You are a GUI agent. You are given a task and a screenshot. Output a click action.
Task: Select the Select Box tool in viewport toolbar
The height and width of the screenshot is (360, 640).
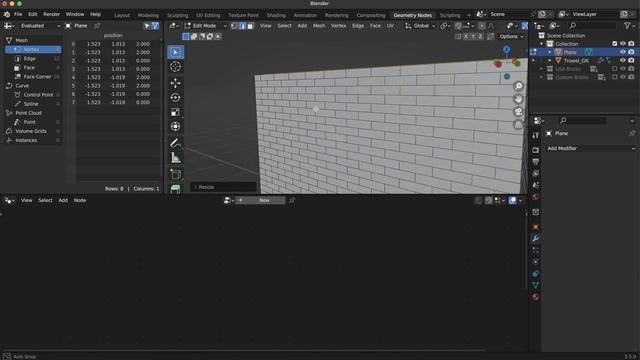pos(176,52)
